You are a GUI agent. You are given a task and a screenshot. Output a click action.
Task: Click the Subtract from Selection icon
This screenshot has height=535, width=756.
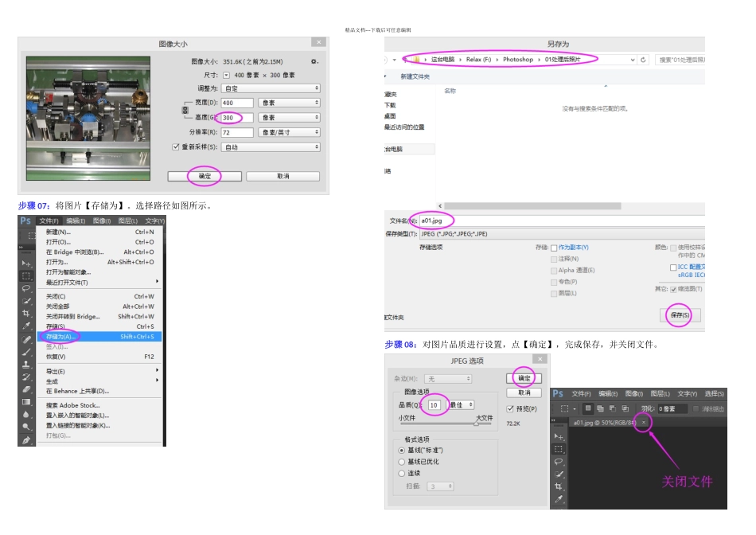613,408
